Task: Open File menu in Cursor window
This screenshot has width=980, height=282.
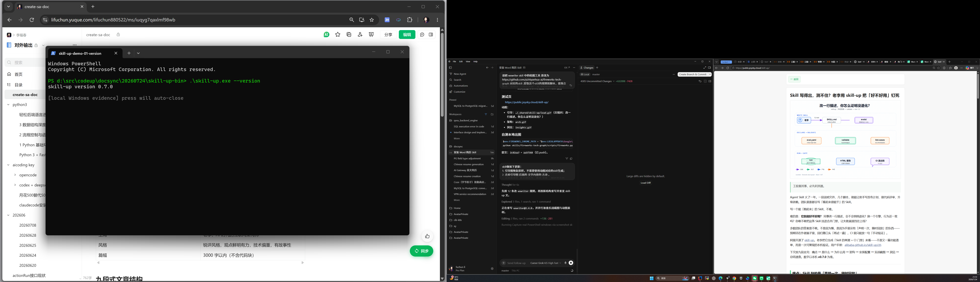Action: pos(454,62)
